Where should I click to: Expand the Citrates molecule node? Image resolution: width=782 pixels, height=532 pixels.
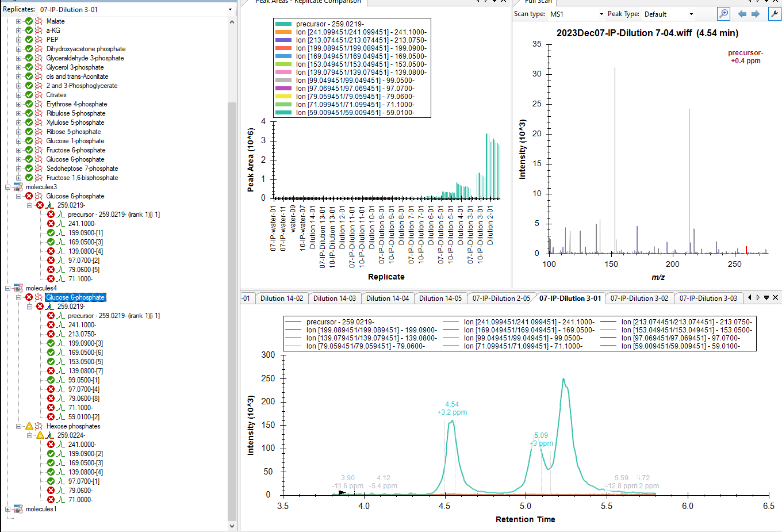(19, 95)
